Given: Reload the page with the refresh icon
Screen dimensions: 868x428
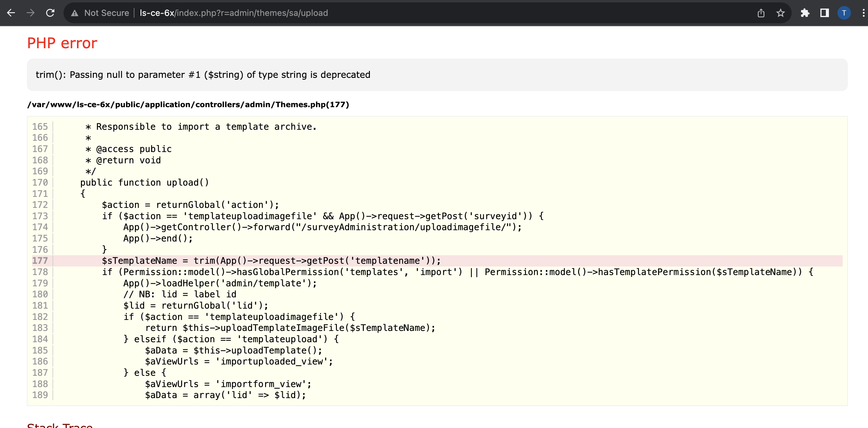Looking at the screenshot, I should pos(50,13).
